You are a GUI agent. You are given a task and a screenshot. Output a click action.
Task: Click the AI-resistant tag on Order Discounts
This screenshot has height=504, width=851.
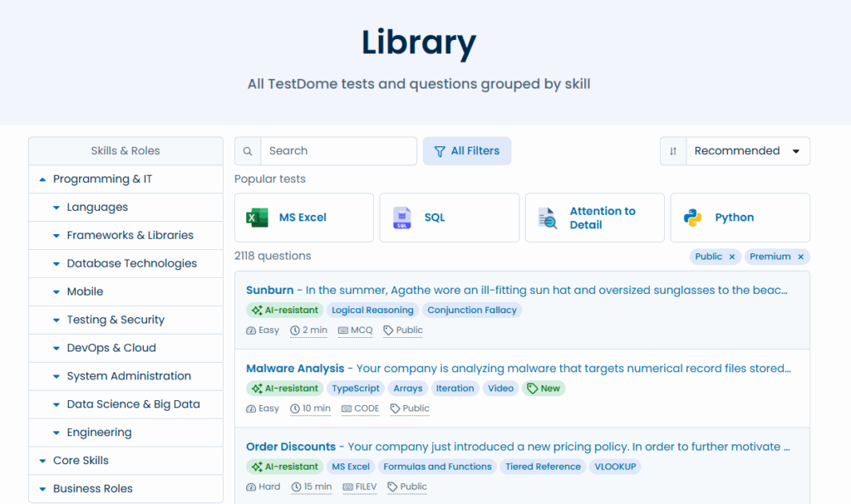click(285, 467)
